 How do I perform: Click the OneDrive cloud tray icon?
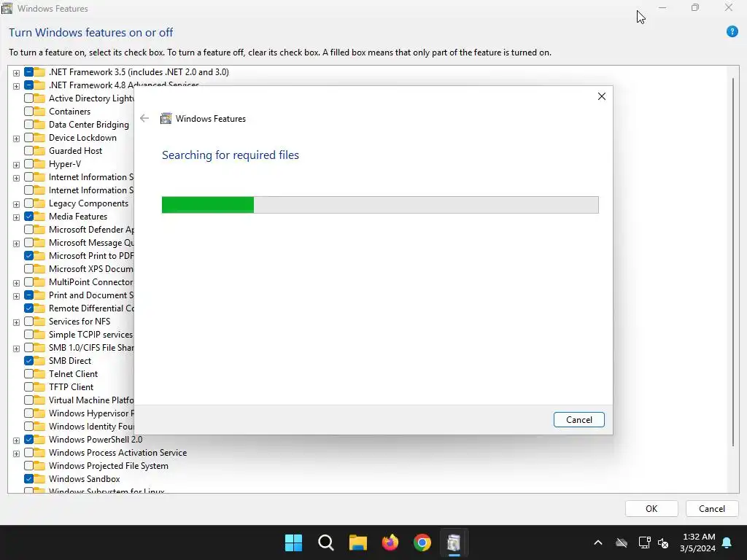click(622, 542)
